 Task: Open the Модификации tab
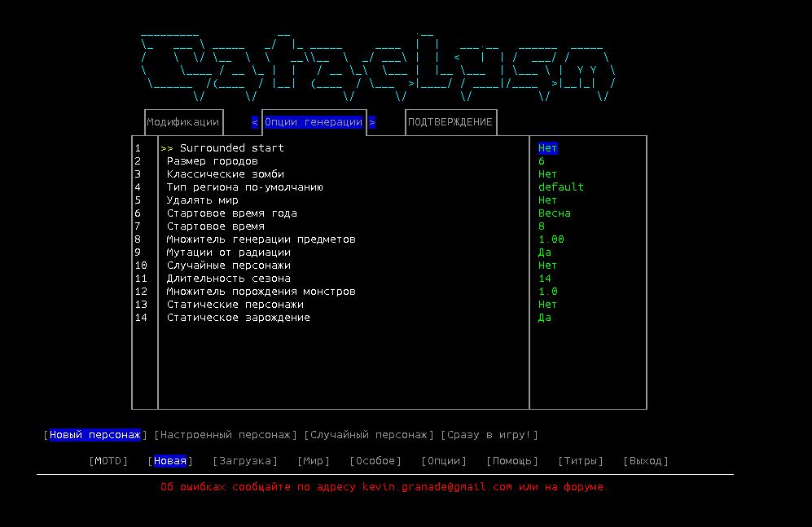pyautogui.click(x=183, y=122)
